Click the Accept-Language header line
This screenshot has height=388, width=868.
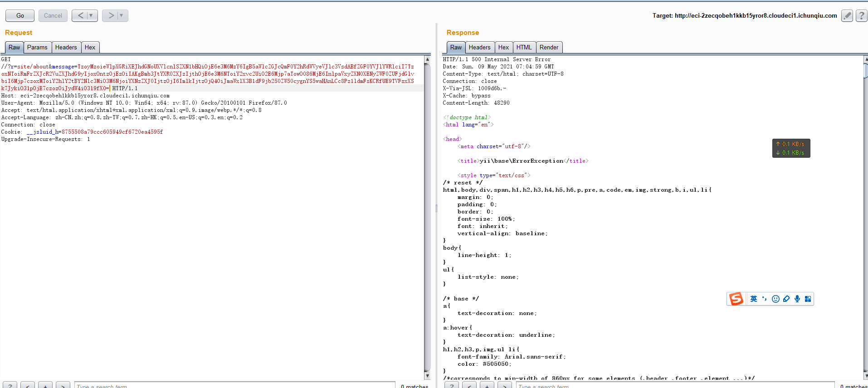[122, 117]
